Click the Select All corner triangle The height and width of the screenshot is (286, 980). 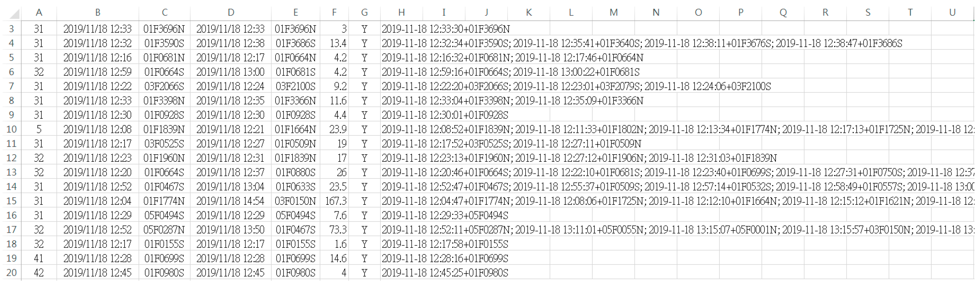point(15,14)
